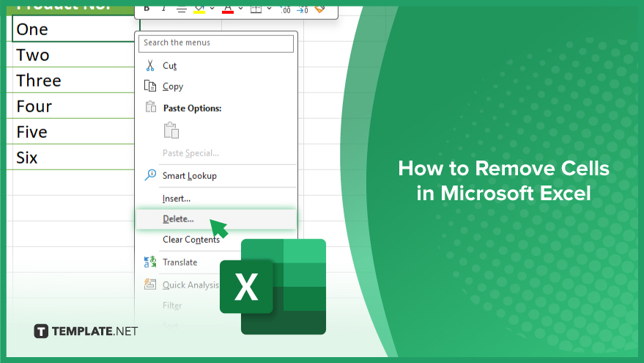Apply yellow fill color to cell
The height and width of the screenshot is (363, 644).
point(199,9)
